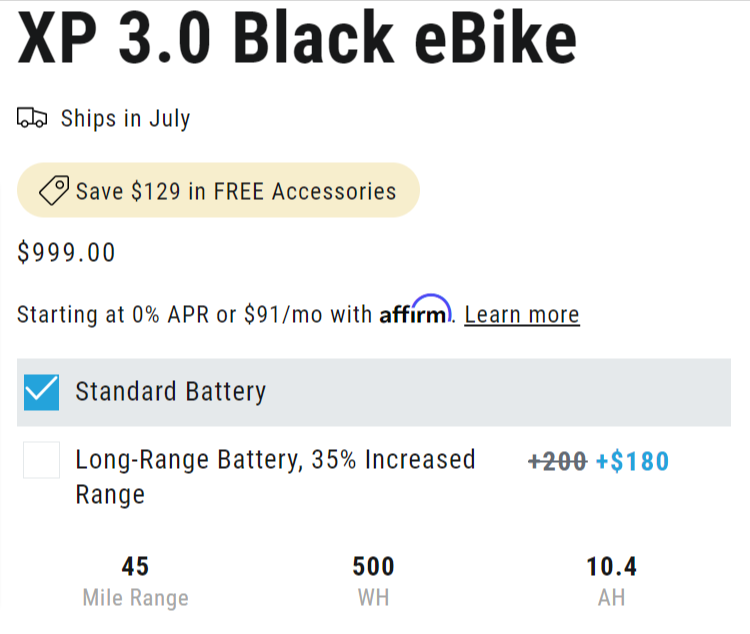Click the Mile Range caption

click(135, 598)
